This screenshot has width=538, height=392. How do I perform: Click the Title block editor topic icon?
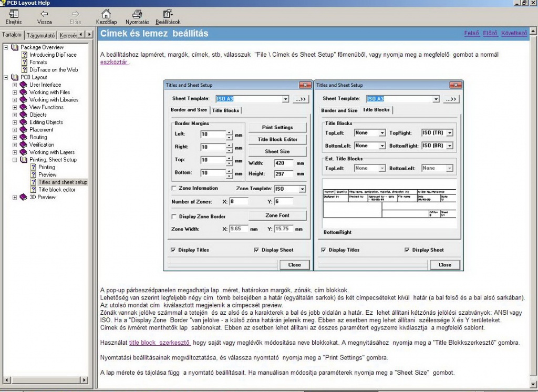(x=33, y=190)
